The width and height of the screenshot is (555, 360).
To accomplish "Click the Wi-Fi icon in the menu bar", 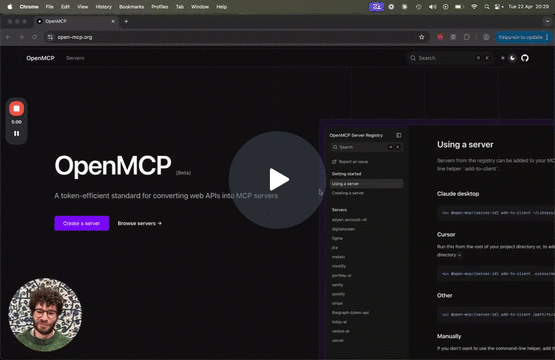I will tap(474, 7).
